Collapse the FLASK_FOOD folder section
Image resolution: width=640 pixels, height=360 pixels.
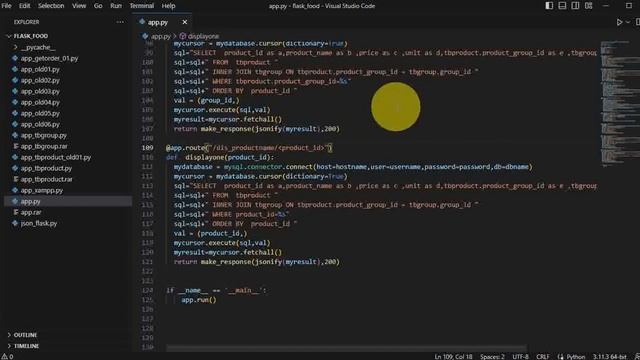tap(31, 36)
